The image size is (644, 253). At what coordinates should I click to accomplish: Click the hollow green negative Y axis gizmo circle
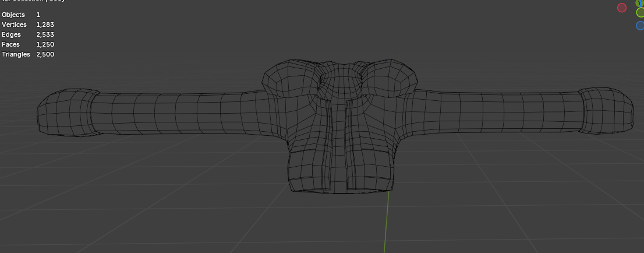[x=641, y=13]
